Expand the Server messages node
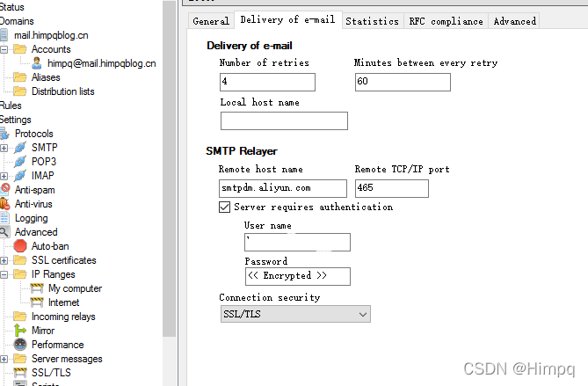588x386 pixels. [4, 359]
